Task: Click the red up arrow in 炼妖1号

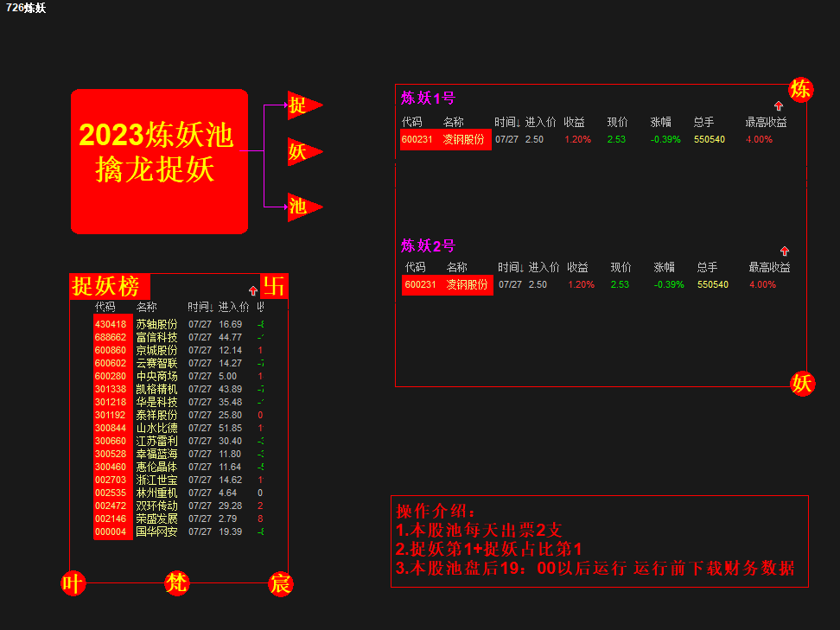Action: (x=779, y=106)
